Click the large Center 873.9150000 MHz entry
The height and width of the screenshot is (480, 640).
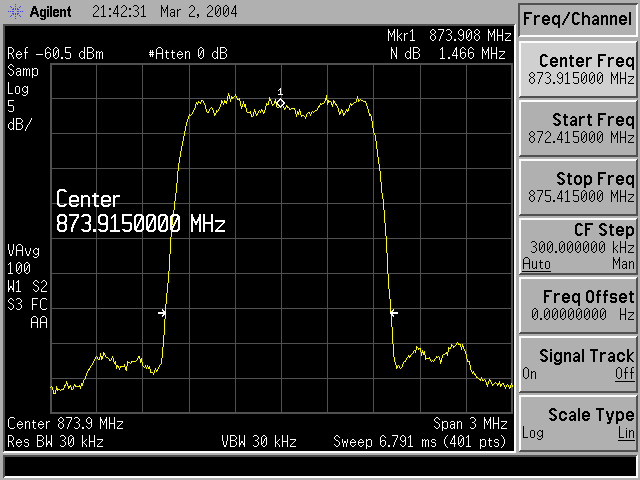[x=140, y=211]
